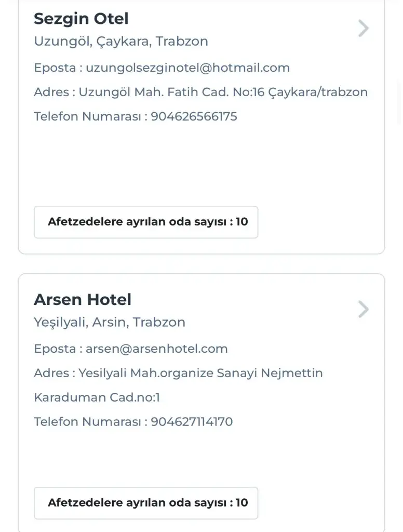Tap phone number 904626566175
The height and width of the screenshot is (532, 403).
point(194,116)
